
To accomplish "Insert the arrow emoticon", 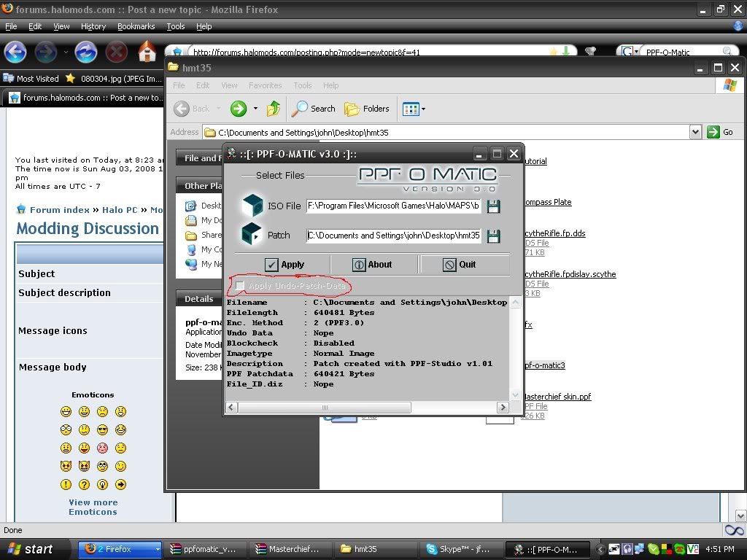I will 120,484.
